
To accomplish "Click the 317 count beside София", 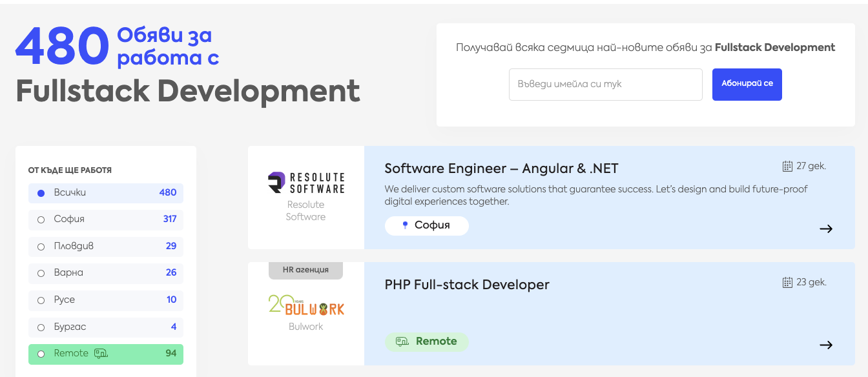I will [x=170, y=219].
